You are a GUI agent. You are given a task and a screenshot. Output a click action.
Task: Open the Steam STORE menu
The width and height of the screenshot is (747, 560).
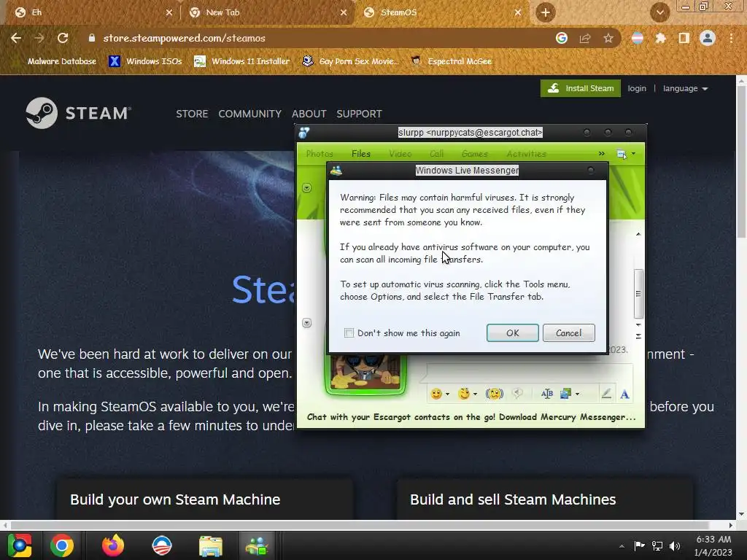pyautogui.click(x=192, y=114)
